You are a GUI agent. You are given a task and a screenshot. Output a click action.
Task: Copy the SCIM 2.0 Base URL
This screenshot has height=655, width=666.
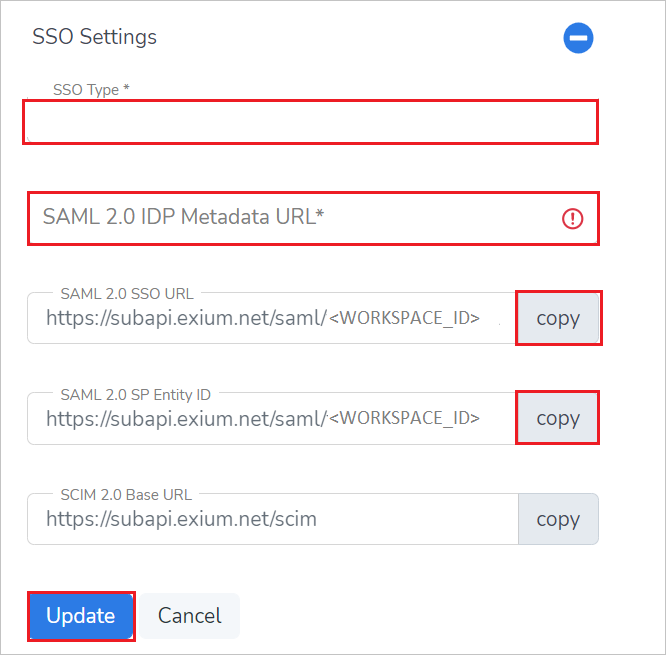pyautogui.click(x=558, y=519)
